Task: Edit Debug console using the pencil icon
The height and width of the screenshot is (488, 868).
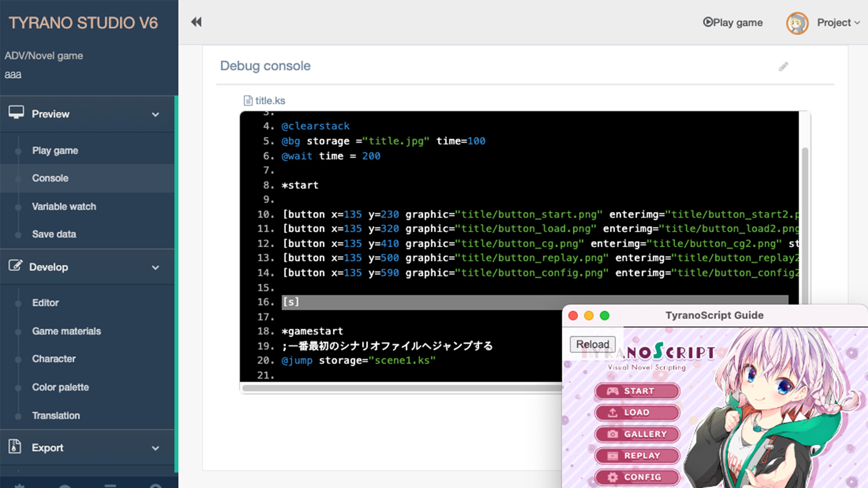Action: [783, 66]
